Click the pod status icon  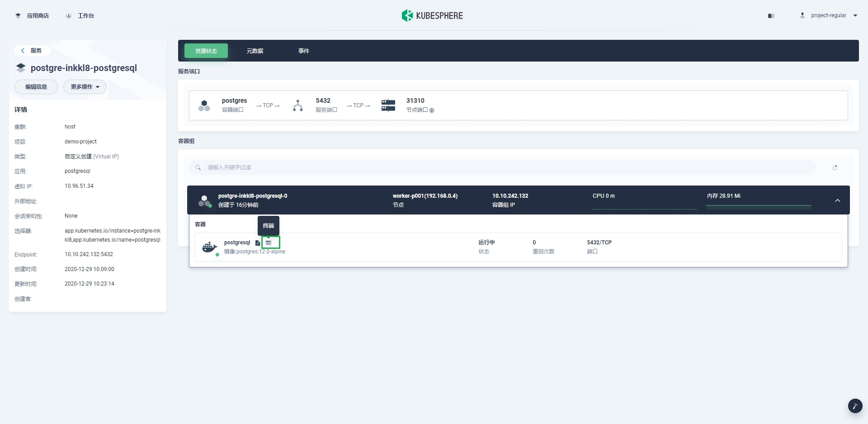[205, 201]
